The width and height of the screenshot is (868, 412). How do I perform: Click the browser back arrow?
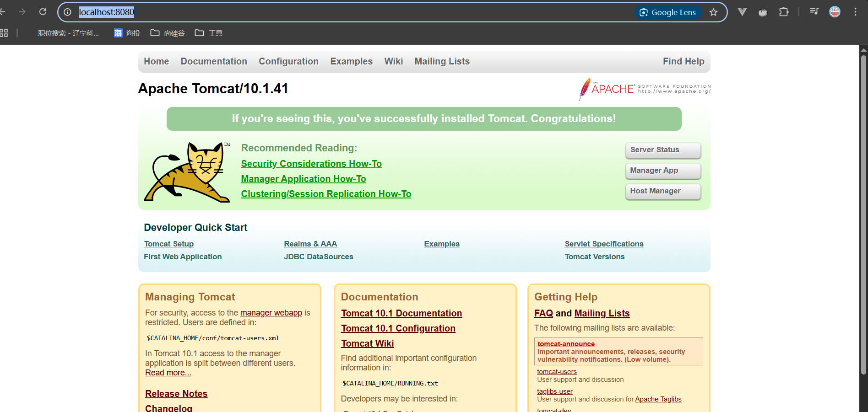click(x=2, y=12)
